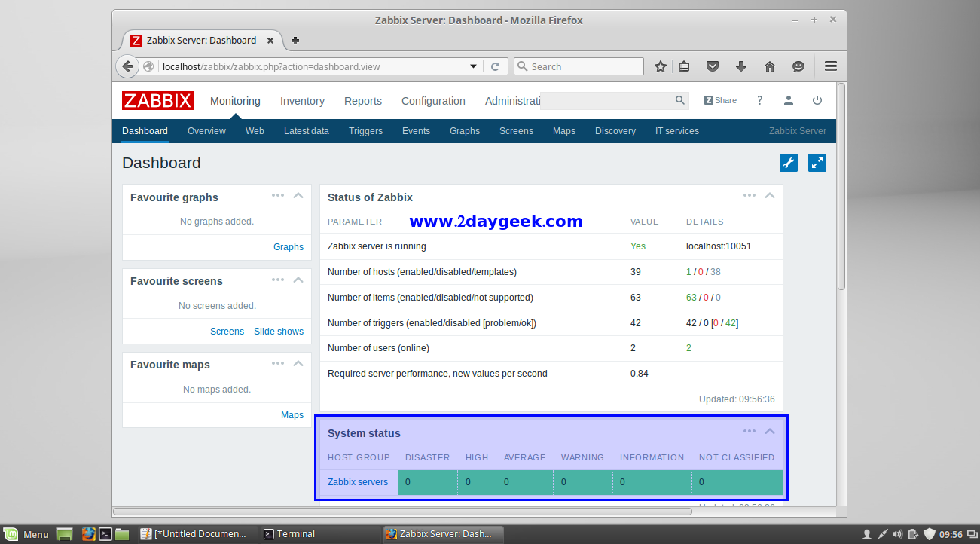Go to Firefox home page icon
980x544 pixels.
[x=770, y=66]
